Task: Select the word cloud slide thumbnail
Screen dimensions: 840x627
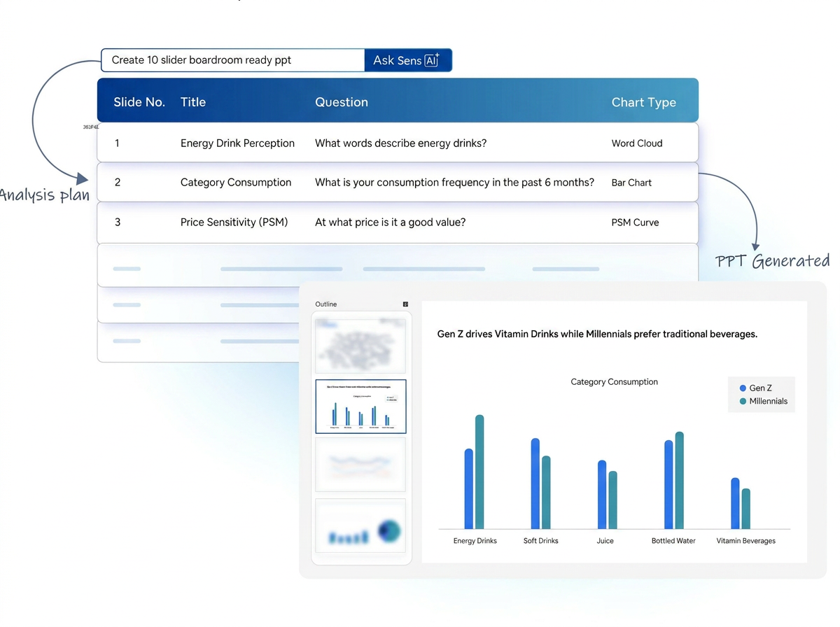Action: point(360,344)
